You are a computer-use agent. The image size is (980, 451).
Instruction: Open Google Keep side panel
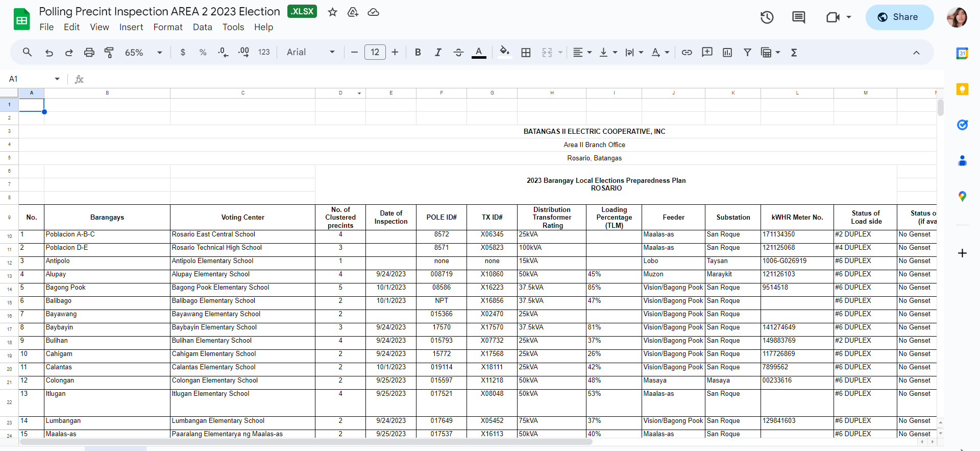coord(962,89)
